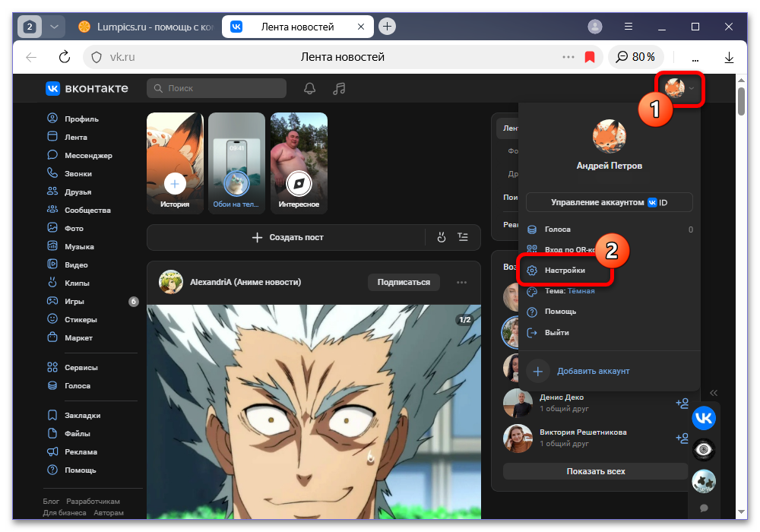Open Видео in the left sidebar
760x532 pixels.
pos(68,265)
